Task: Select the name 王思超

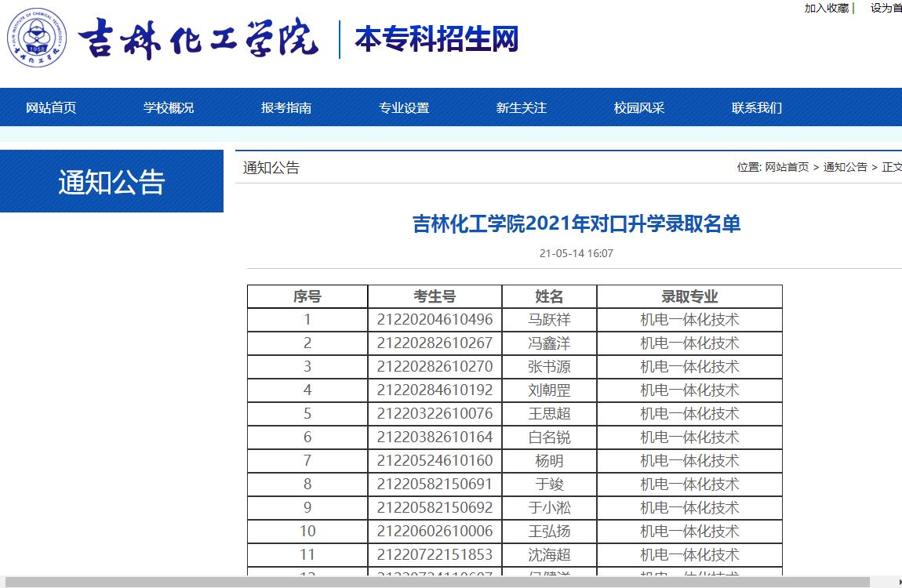Action: point(549,414)
